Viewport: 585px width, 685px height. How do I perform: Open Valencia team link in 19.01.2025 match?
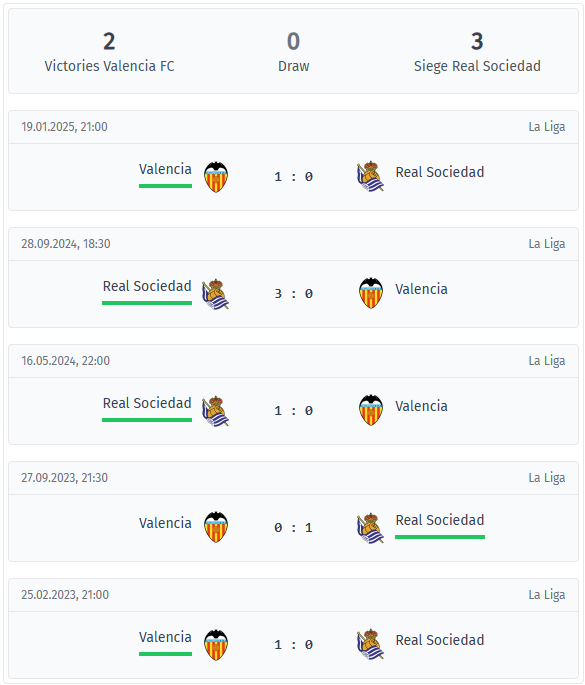click(x=165, y=169)
